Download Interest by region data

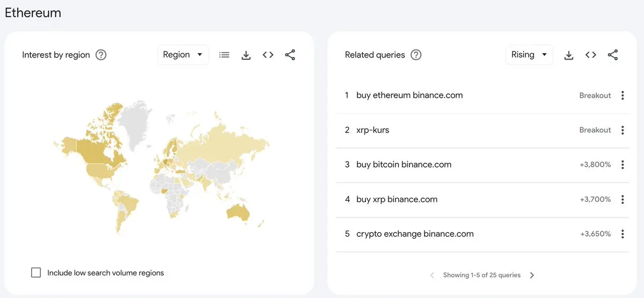[x=246, y=55]
